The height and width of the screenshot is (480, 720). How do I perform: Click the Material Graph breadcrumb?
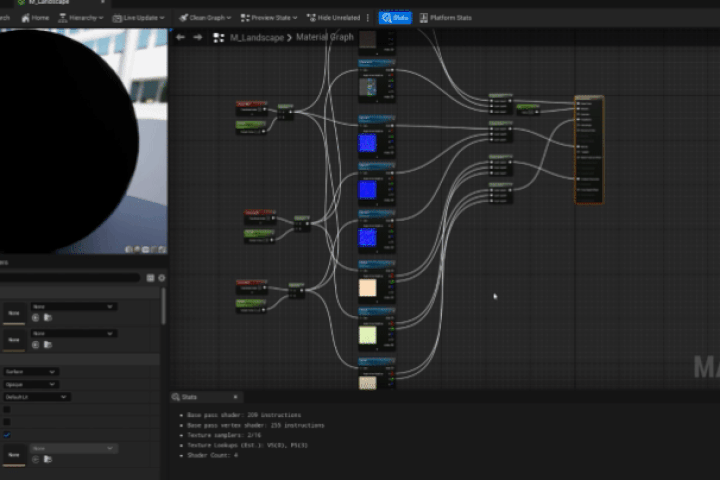325,37
